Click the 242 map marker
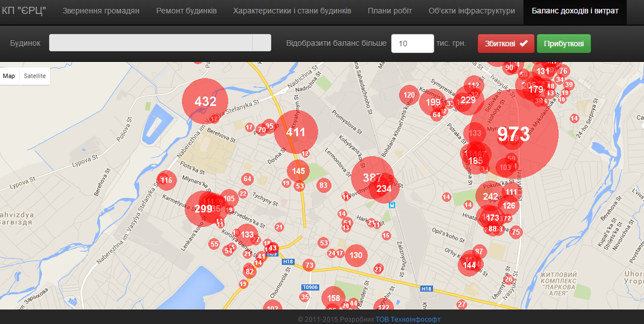Viewport: 644px width, 324px height. click(491, 196)
